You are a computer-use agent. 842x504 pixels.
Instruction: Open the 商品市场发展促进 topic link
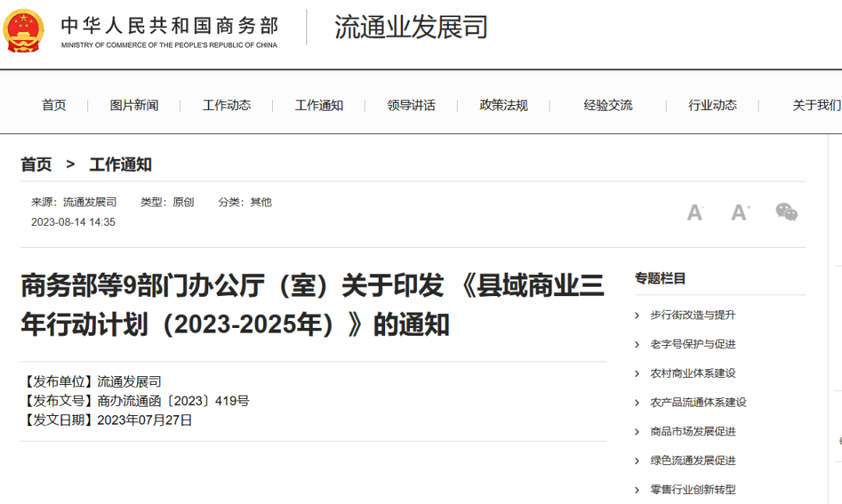click(x=693, y=432)
